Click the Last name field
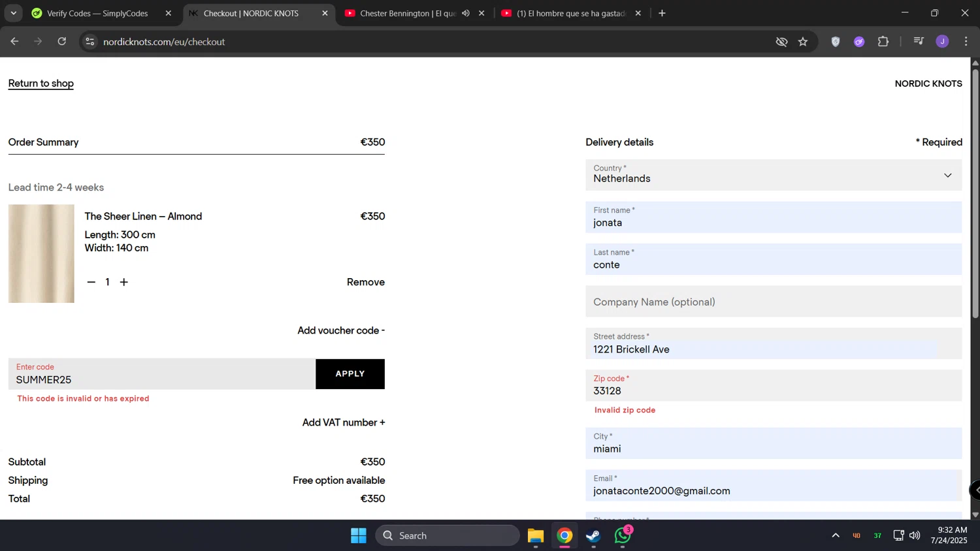This screenshot has height=551, width=980. click(x=774, y=259)
